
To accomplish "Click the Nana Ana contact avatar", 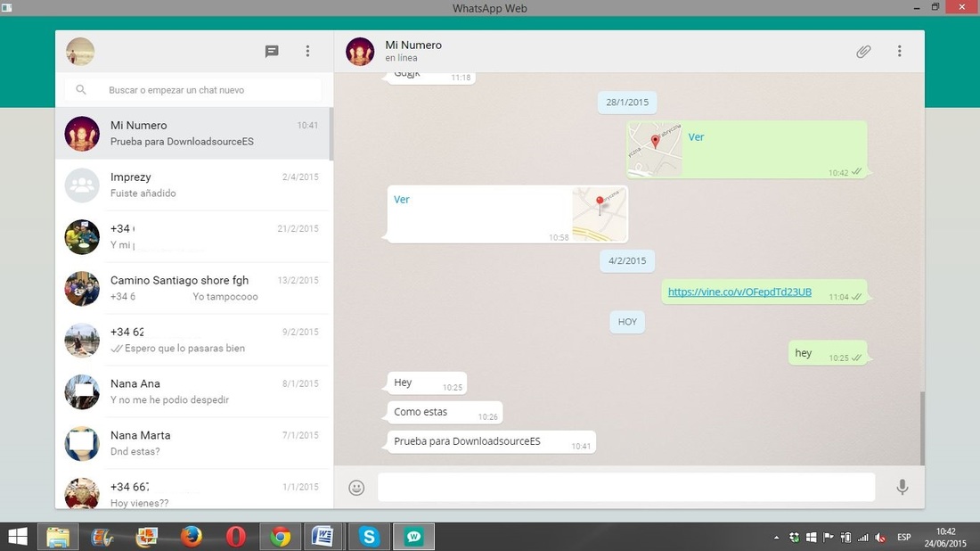I will [82, 391].
